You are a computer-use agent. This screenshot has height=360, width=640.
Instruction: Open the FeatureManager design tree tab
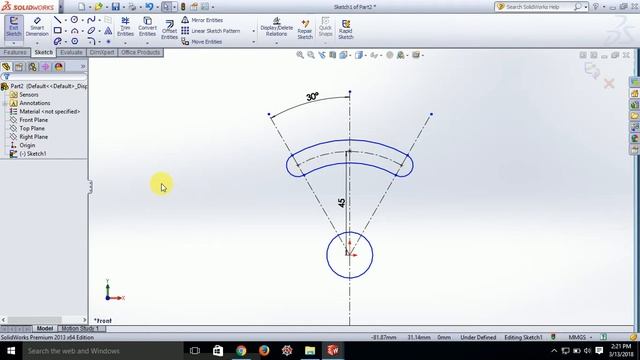(x=6, y=67)
